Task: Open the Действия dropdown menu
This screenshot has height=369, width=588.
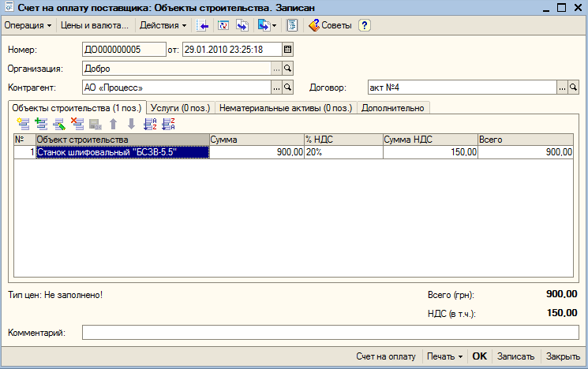Action: point(163,25)
